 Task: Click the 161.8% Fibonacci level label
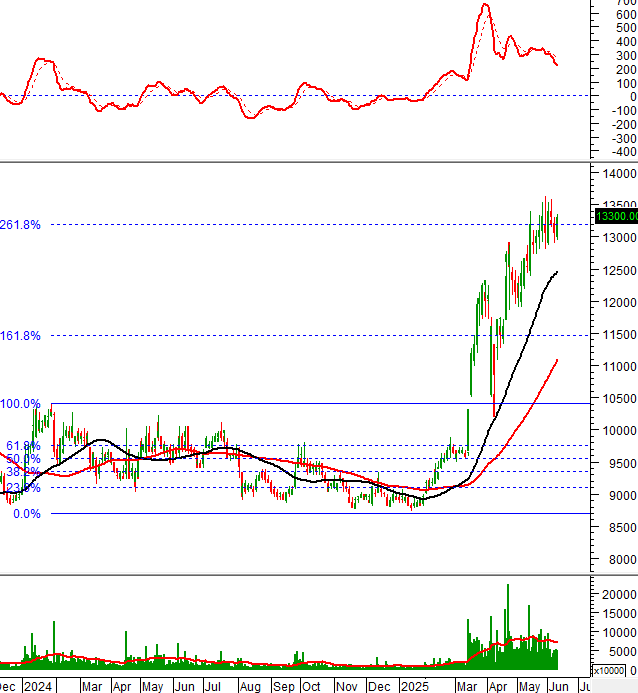pyautogui.click(x=20, y=336)
